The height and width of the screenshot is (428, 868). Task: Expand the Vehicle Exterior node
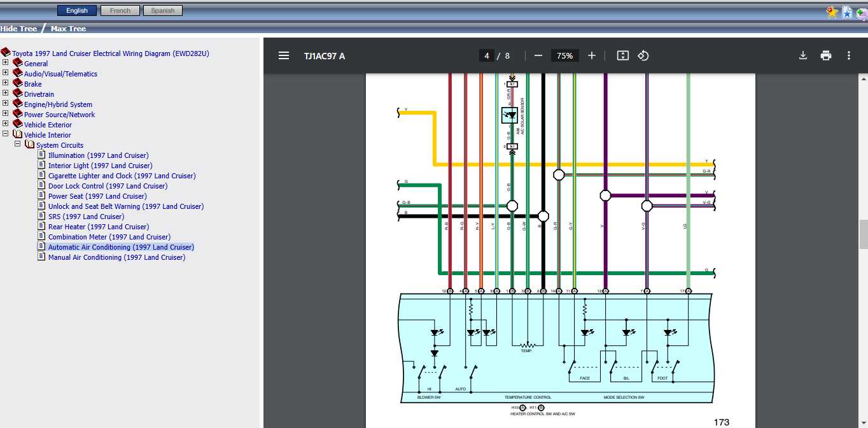pyautogui.click(x=5, y=124)
